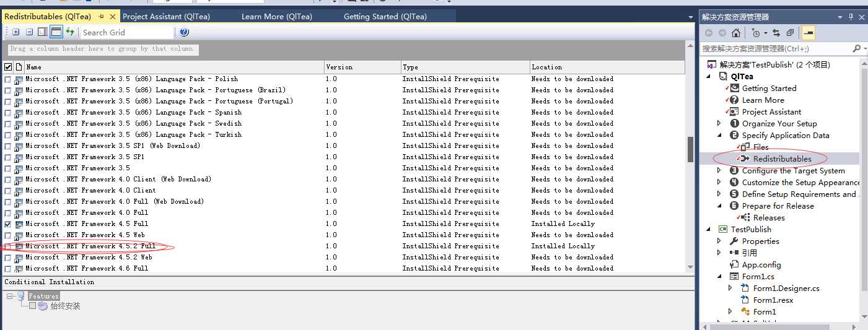868x330 pixels.
Task: Click the Features globe icon
Action: point(20,296)
